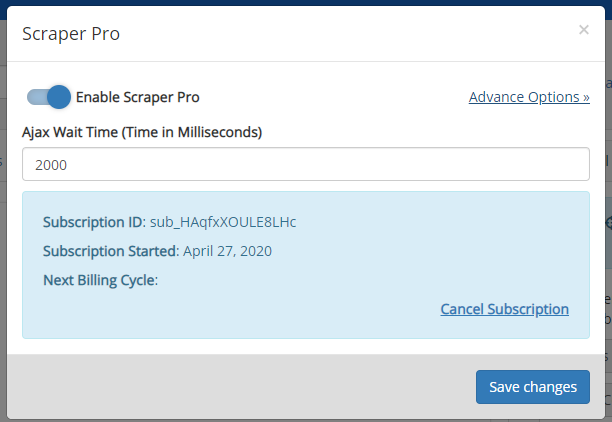
Task: Click the partially hidden circular icon behind the dialog's right edge
Action: 608,223
